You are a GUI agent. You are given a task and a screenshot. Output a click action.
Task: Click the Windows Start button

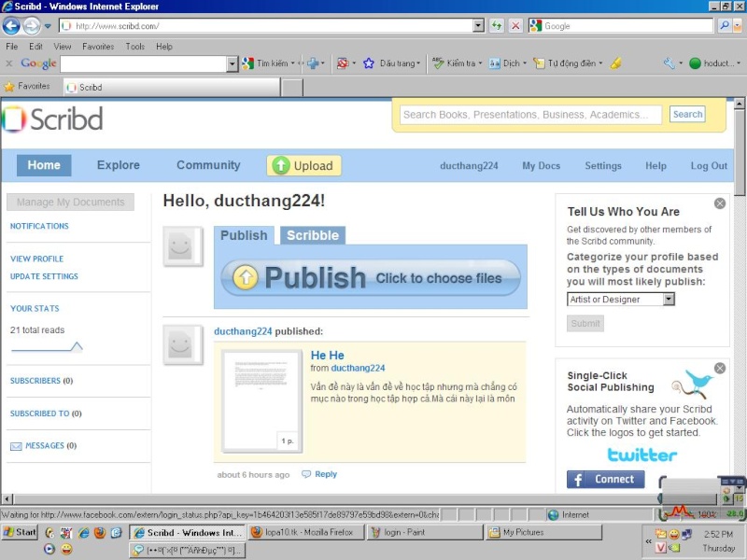[20, 532]
